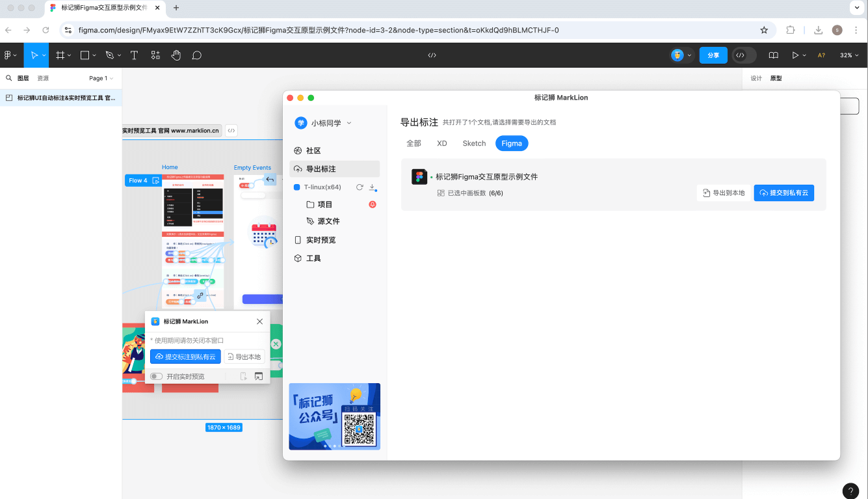
Task: Open the Figma libraries book icon
Action: pos(773,55)
